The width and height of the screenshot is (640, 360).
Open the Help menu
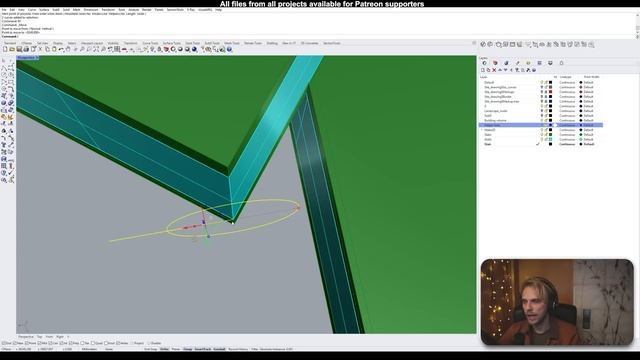click(x=218, y=9)
